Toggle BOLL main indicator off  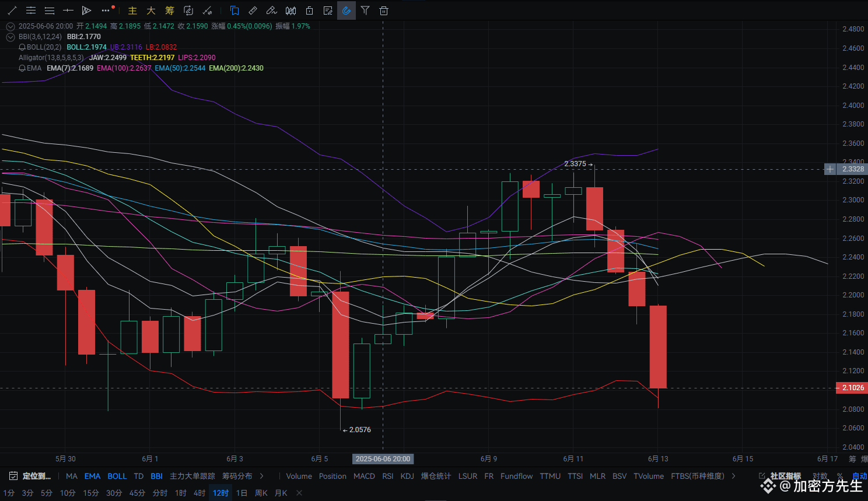coord(117,476)
